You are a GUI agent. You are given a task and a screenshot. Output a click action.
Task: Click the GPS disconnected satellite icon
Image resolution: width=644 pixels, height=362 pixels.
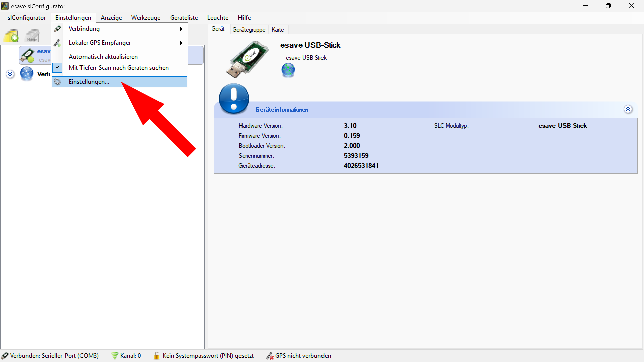pos(270,356)
